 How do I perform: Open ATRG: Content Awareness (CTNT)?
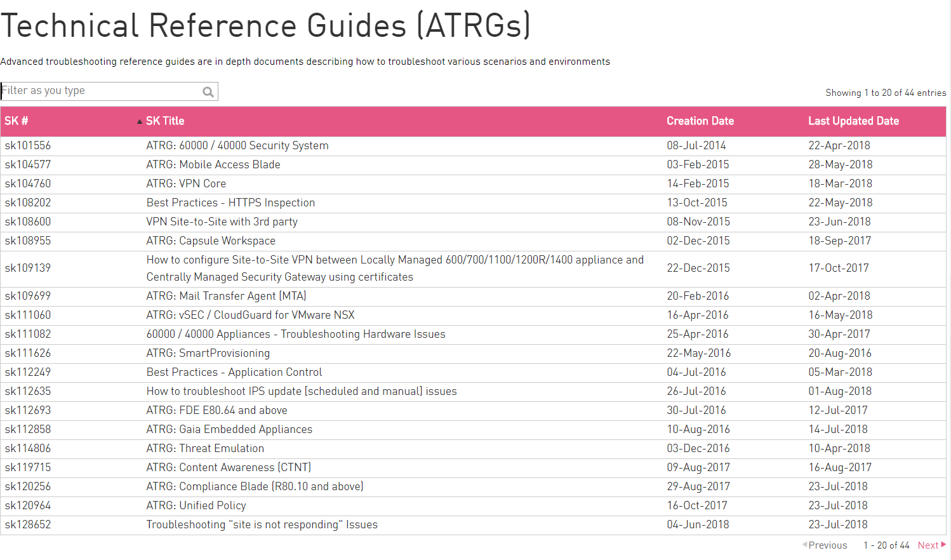pos(229,467)
